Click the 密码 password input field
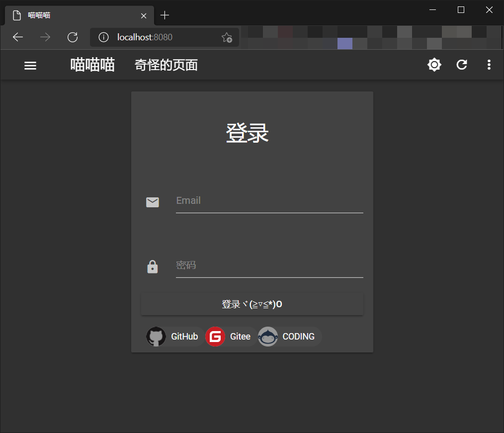The width and height of the screenshot is (504, 433). click(268, 265)
